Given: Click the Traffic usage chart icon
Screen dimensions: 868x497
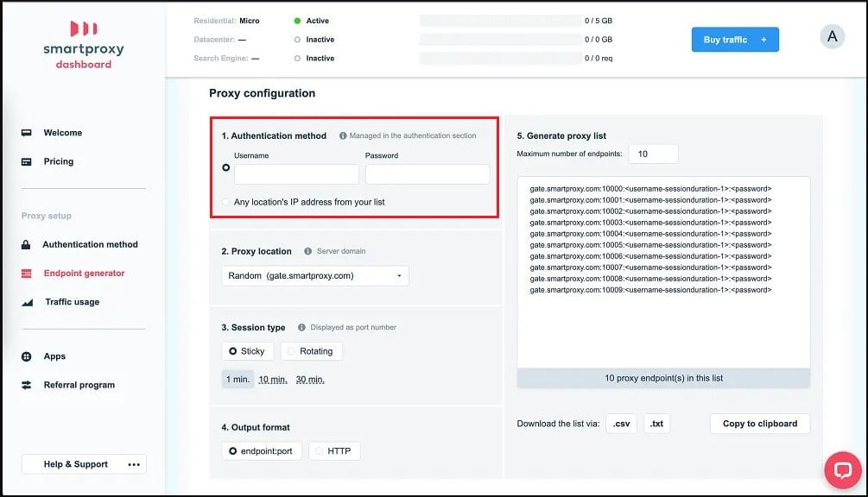Looking at the screenshot, I should click(27, 302).
